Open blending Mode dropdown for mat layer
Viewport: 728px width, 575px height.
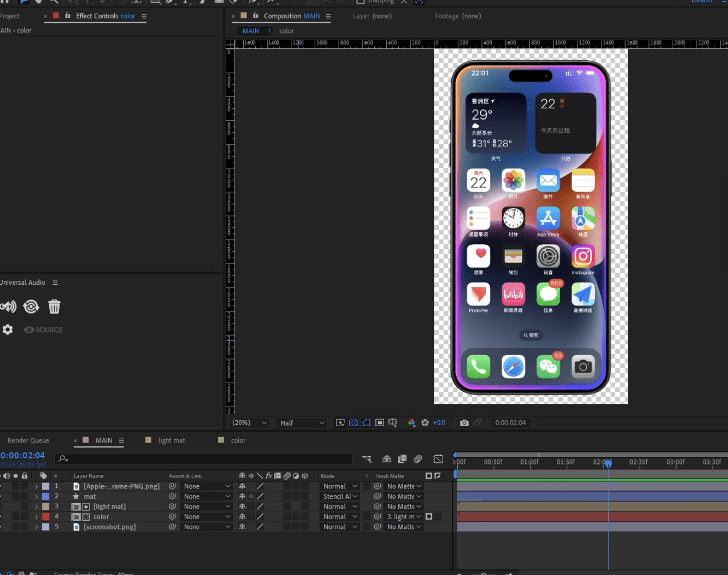point(340,496)
